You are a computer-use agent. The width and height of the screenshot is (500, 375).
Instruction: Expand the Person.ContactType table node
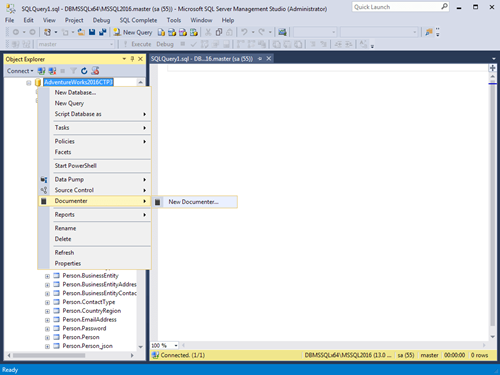(x=47, y=302)
